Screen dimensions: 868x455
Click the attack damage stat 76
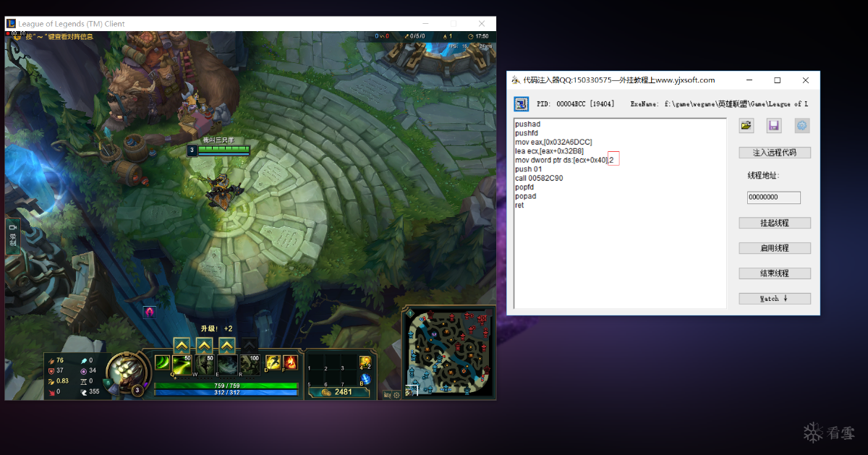(x=56, y=360)
